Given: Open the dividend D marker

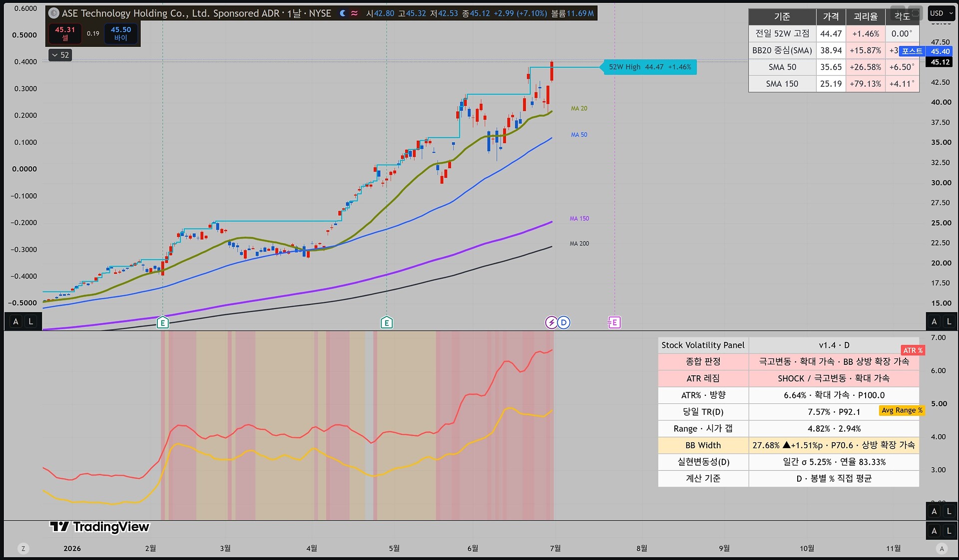Looking at the screenshot, I should (x=563, y=322).
